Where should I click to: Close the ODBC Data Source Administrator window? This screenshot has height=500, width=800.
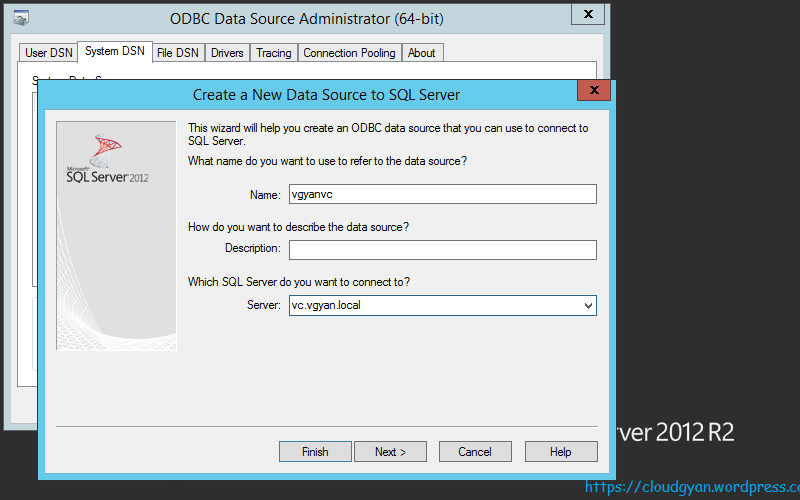click(x=586, y=15)
